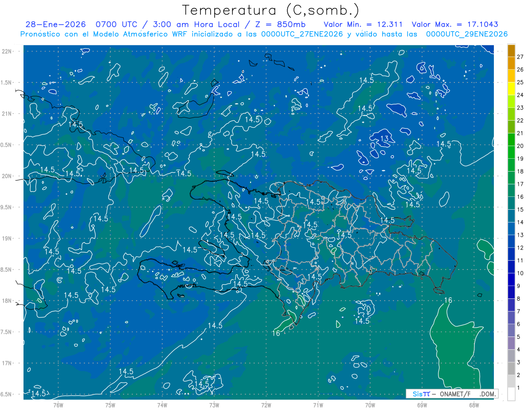Click the '1' colorbar value label
Image resolution: width=532 pixels, height=411 pixels.
point(519,388)
